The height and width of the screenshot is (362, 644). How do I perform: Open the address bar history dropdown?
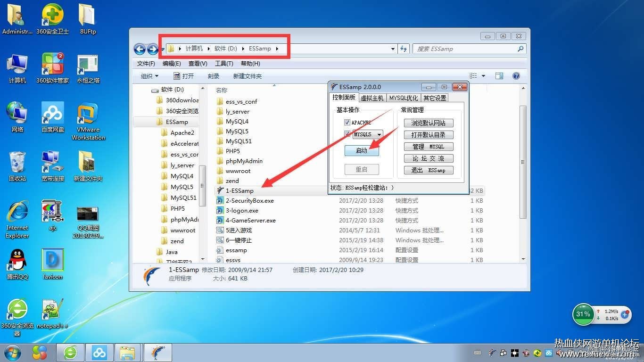coord(393,49)
